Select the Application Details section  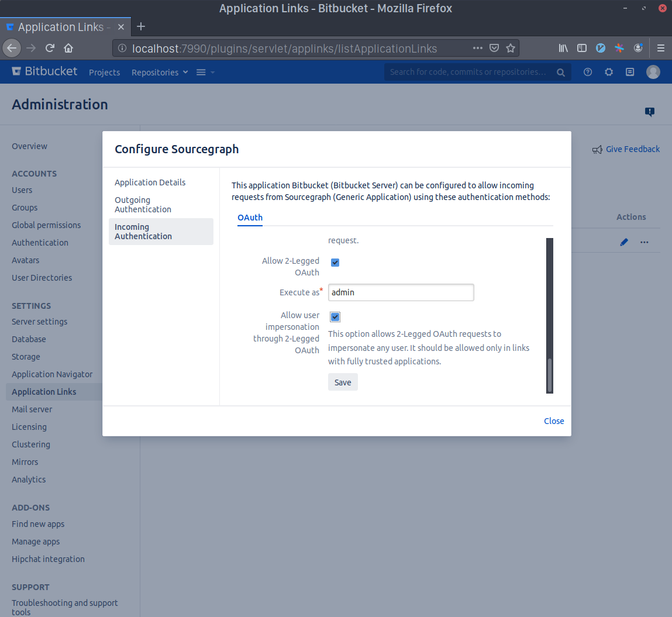pyautogui.click(x=150, y=182)
